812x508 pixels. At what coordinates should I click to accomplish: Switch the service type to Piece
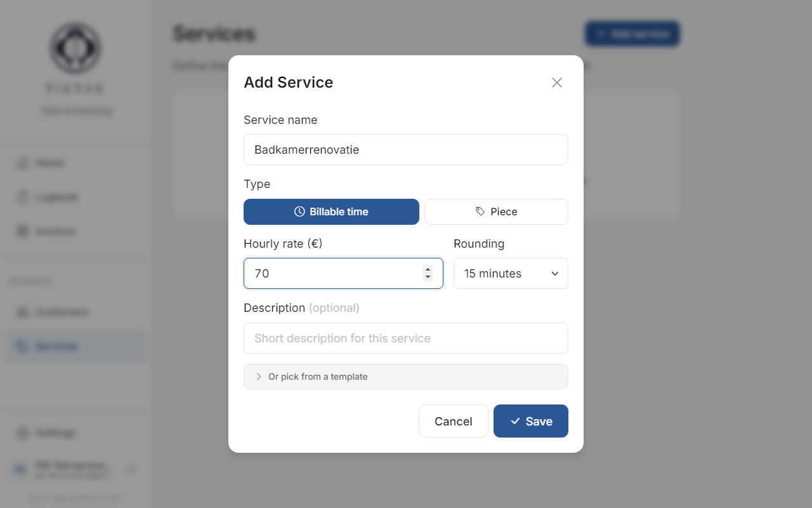tap(496, 211)
